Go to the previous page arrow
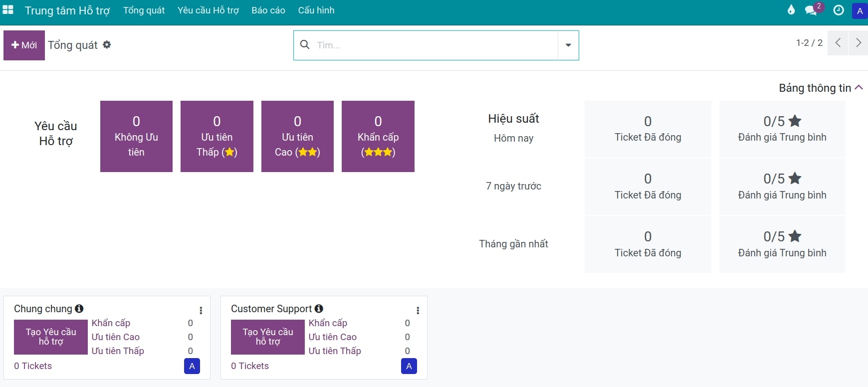This screenshot has height=387, width=868. click(838, 43)
